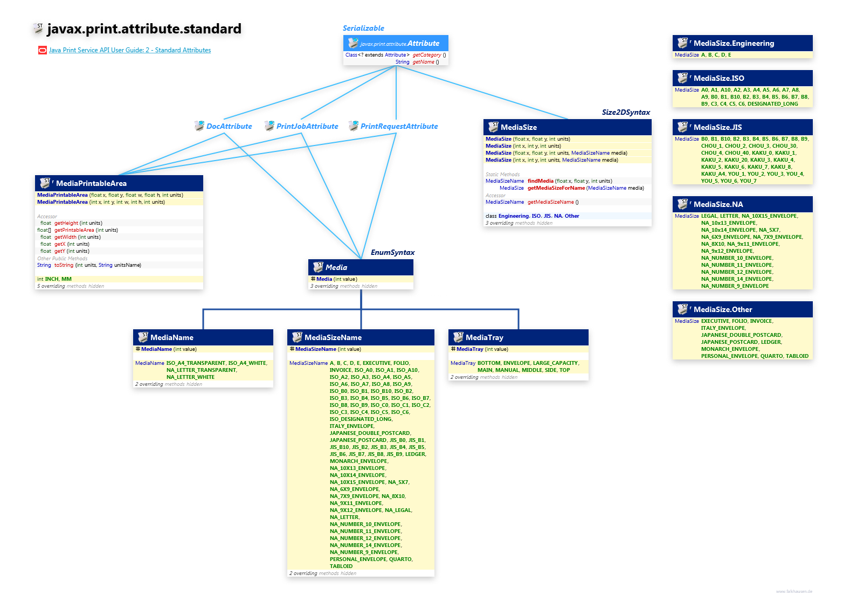Select the getMediaSizeForName method

pyautogui.click(x=556, y=188)
